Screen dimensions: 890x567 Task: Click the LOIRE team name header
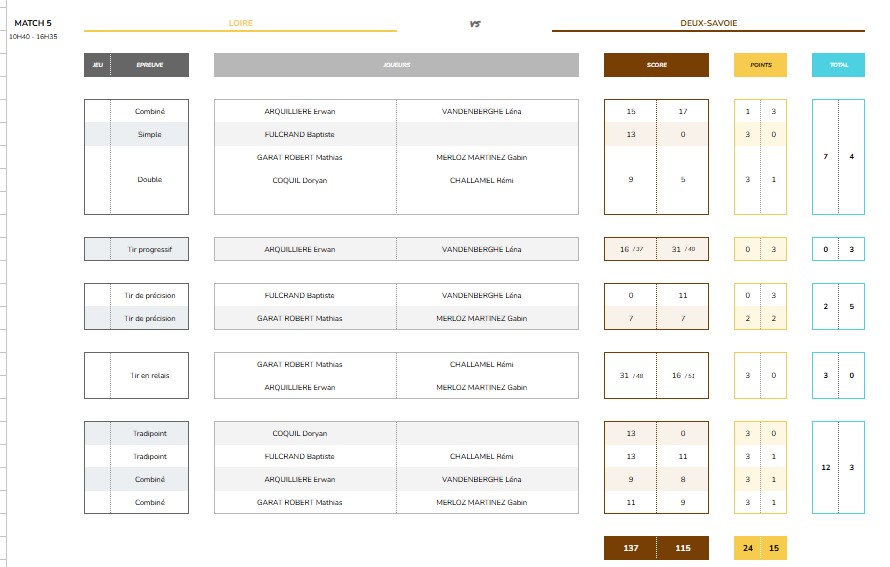(240, 23)
